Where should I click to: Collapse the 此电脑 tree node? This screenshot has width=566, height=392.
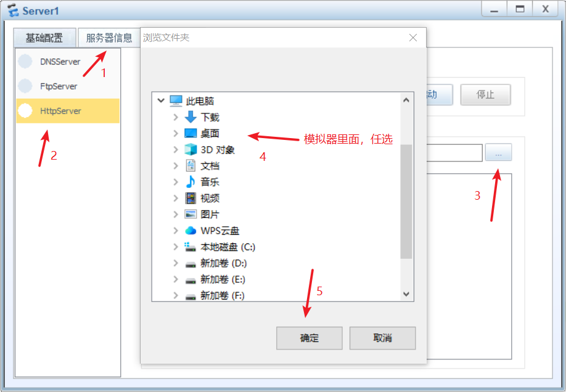[161, 100]
